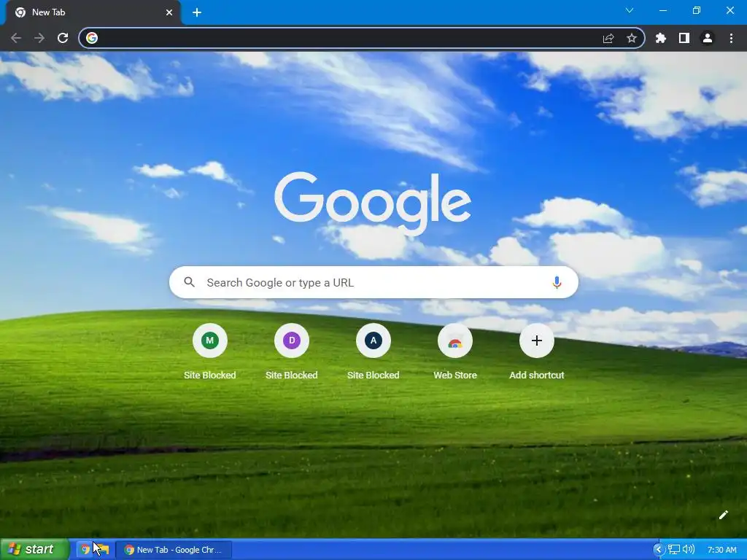Close the New Tab tab
The width and height of the screenshot is (747, 560).
[x=169, y=12]
